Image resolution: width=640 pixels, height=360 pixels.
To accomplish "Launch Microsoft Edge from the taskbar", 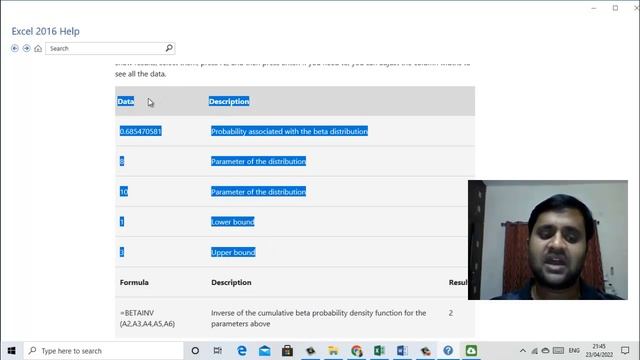I will tap(242, 351).
